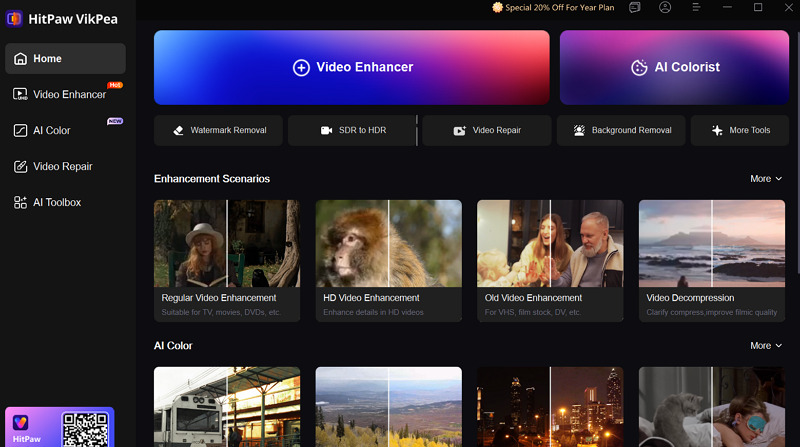Open the HD Video Enhancement monkey thumbnail
The width and height of the screenshot is (800, 447).
point(389,243)
